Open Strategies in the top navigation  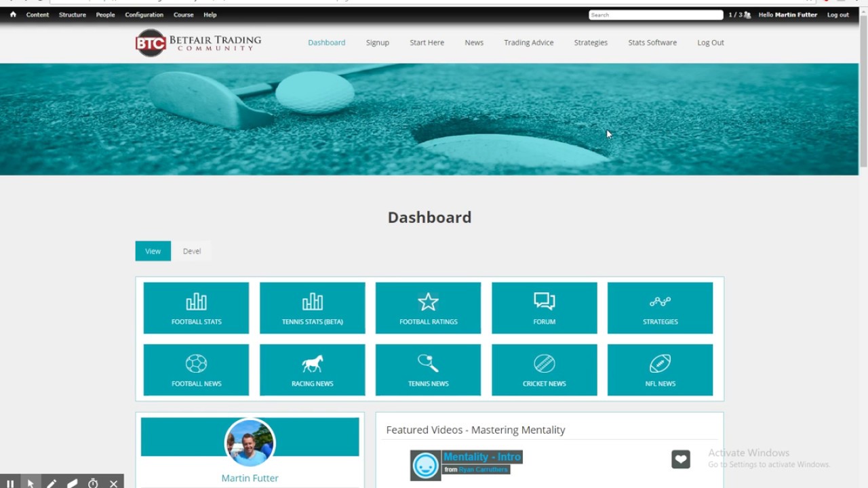[591, 42]
